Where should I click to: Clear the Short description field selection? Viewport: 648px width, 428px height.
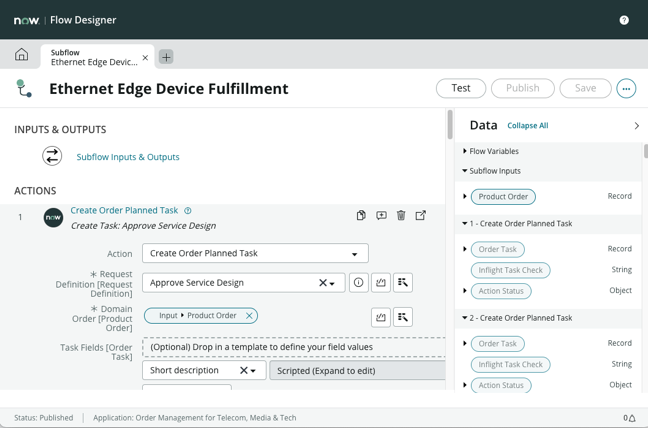pyautogui.click(x=244, y=371)
